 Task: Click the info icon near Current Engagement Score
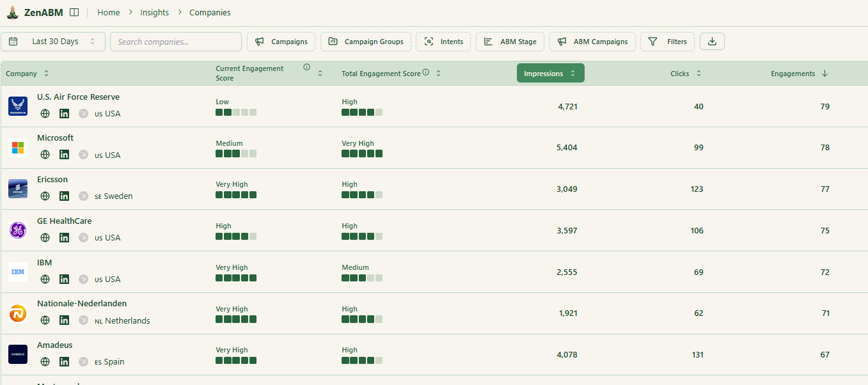(306, 66)
